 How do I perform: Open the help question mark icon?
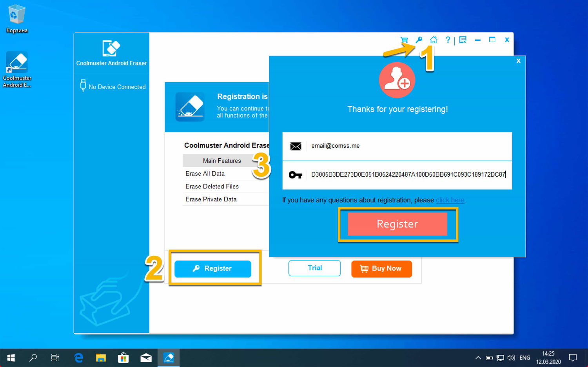click(x=448, y=40)
